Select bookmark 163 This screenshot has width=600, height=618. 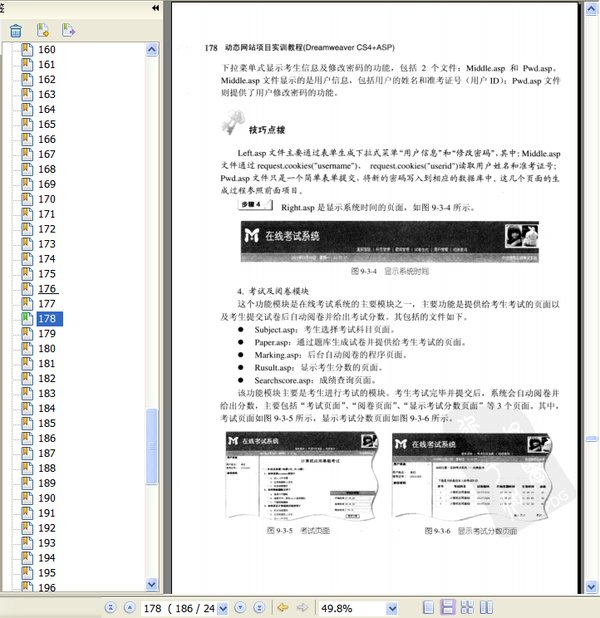[x=47, y=95]
